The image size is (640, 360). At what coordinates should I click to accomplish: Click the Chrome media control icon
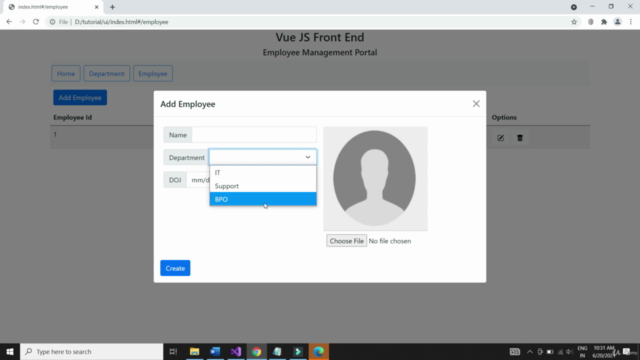[574, 7]
